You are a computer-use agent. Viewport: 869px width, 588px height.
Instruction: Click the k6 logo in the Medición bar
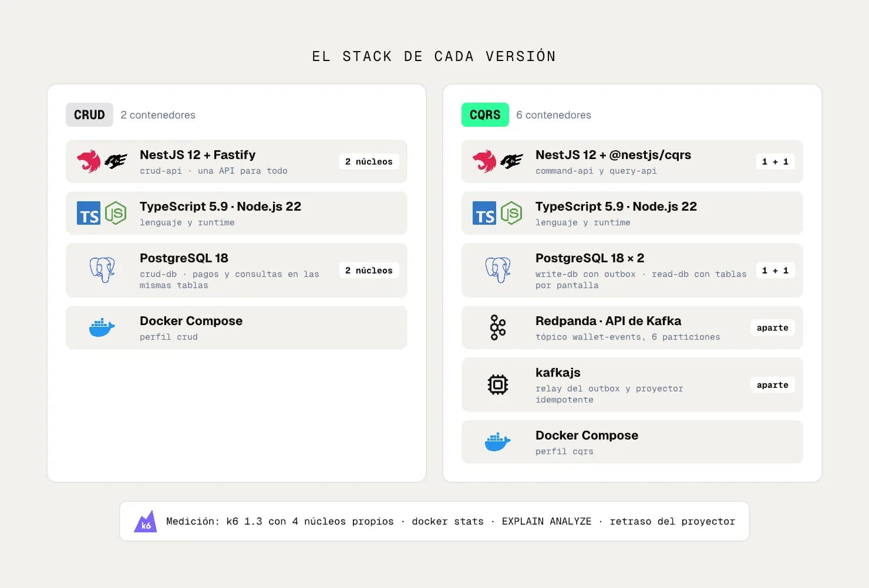(146, 521)
